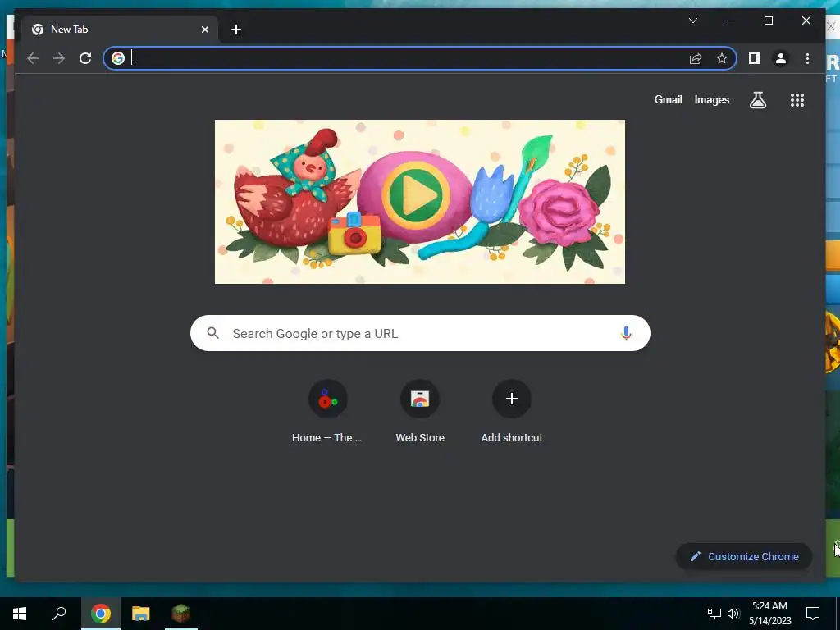Open the side panel icon
Viewport: 840px width, 630px height.
pos(755,58)
